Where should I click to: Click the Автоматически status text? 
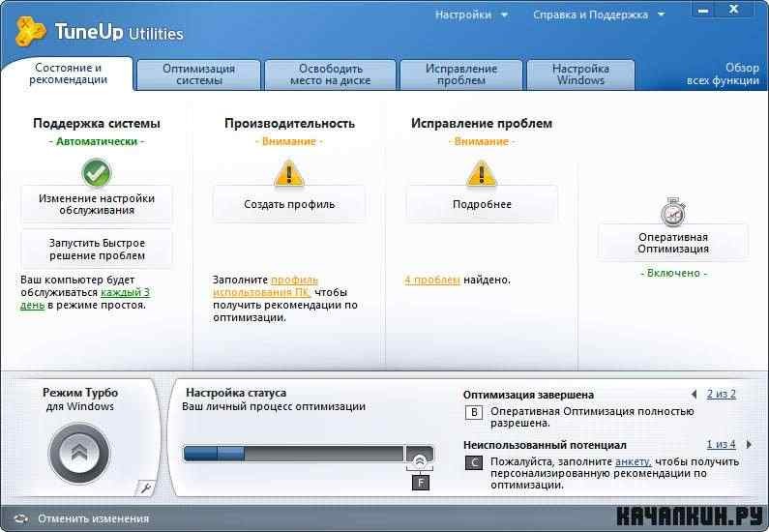click(x=97, y=141)
